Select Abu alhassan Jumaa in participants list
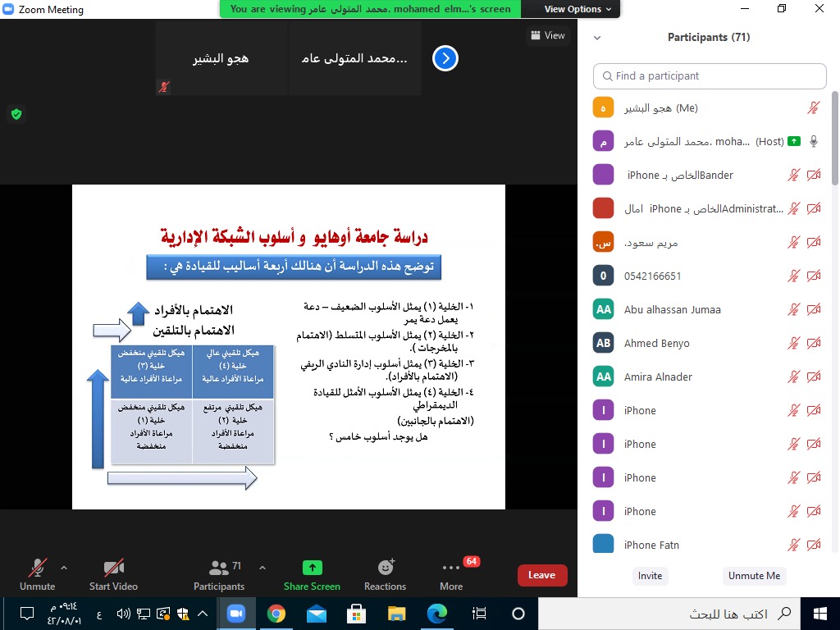Image resolution: width=840 pixels, height=630 pixels. click(672, 309)
